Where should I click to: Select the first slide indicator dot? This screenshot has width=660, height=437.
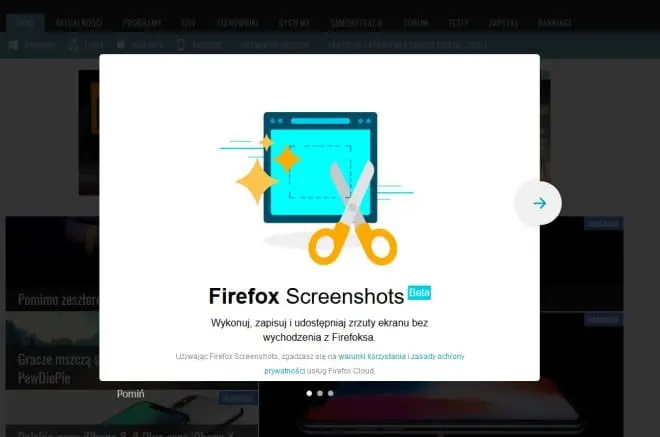pyautogui.click(x=309, y=393)
